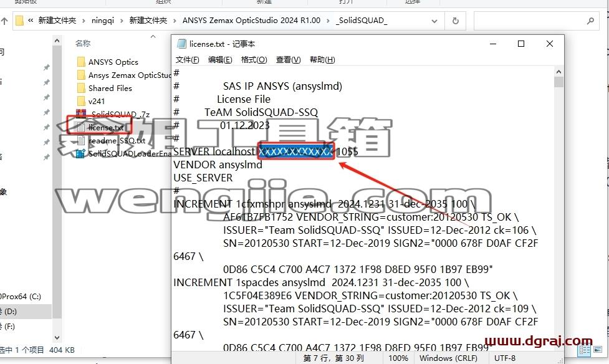Select the (F:) drive in navigation
Viewport: 609px width, 364px height.
point(7,327)
